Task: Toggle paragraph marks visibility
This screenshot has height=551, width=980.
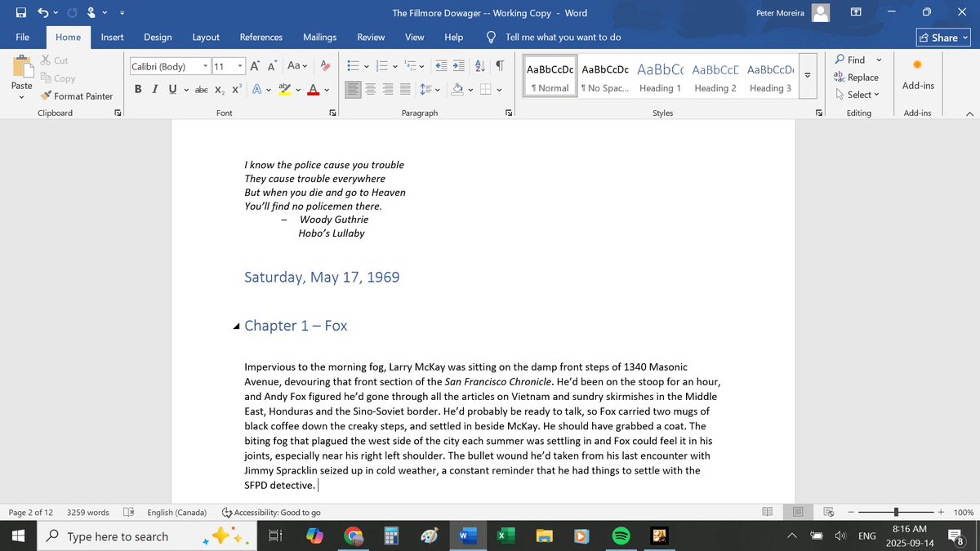Action: pos(498,64)
